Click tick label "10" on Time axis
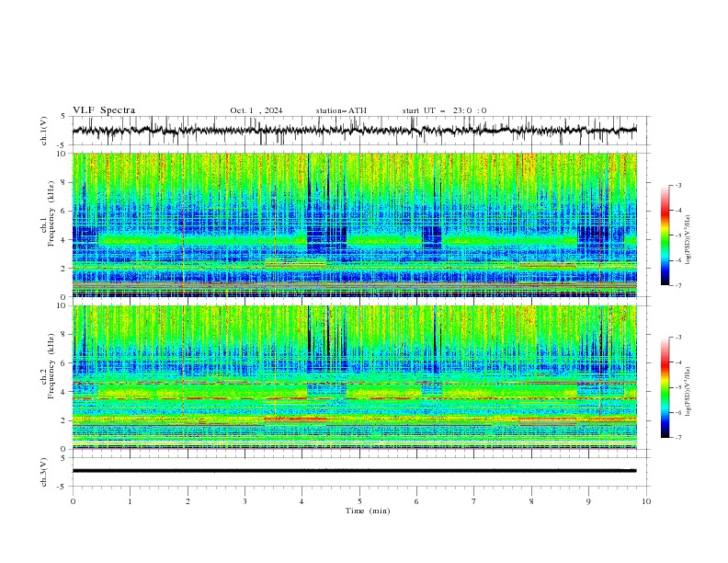 pyautogui.click(x=646, y=501)
